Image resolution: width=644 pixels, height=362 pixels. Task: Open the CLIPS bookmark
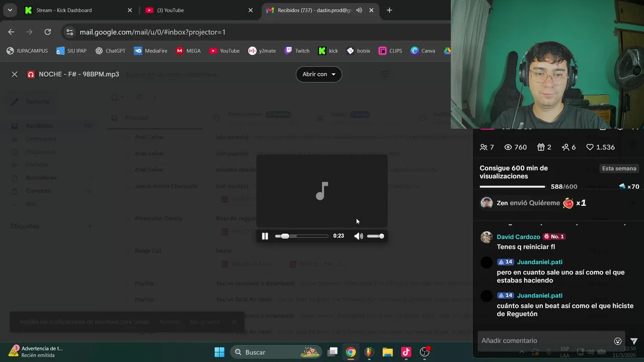(390, 51)
